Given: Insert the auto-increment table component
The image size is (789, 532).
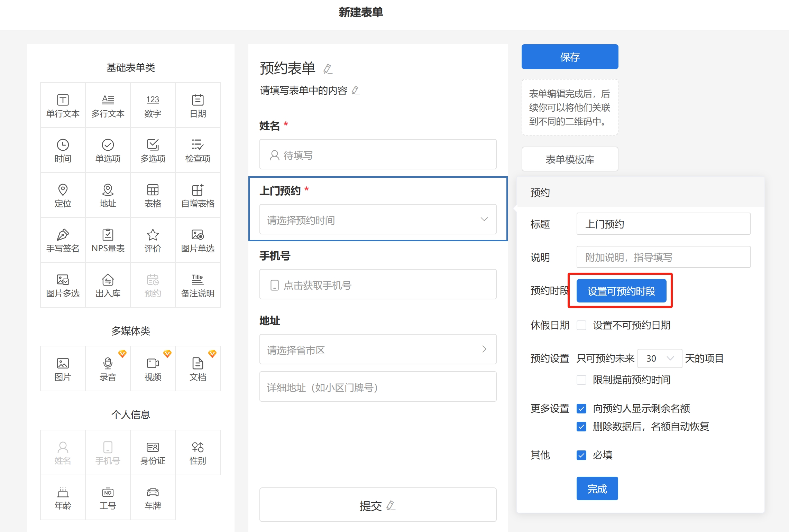Looking at the screenshot, I should pos(198,195).
